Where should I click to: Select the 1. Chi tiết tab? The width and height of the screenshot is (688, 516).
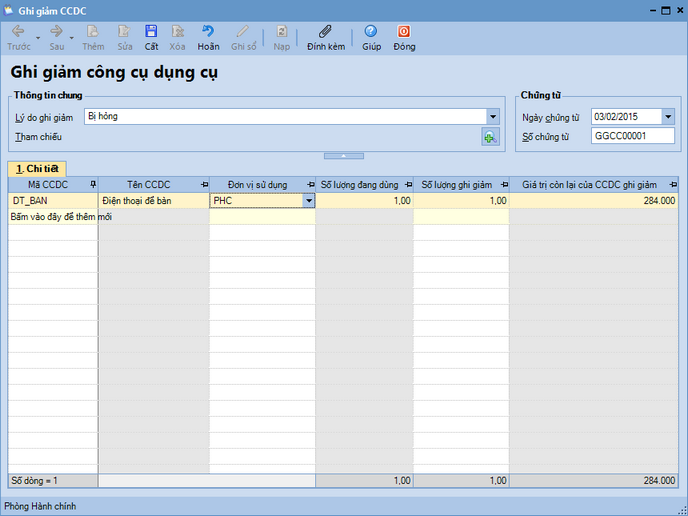(37, 169)
